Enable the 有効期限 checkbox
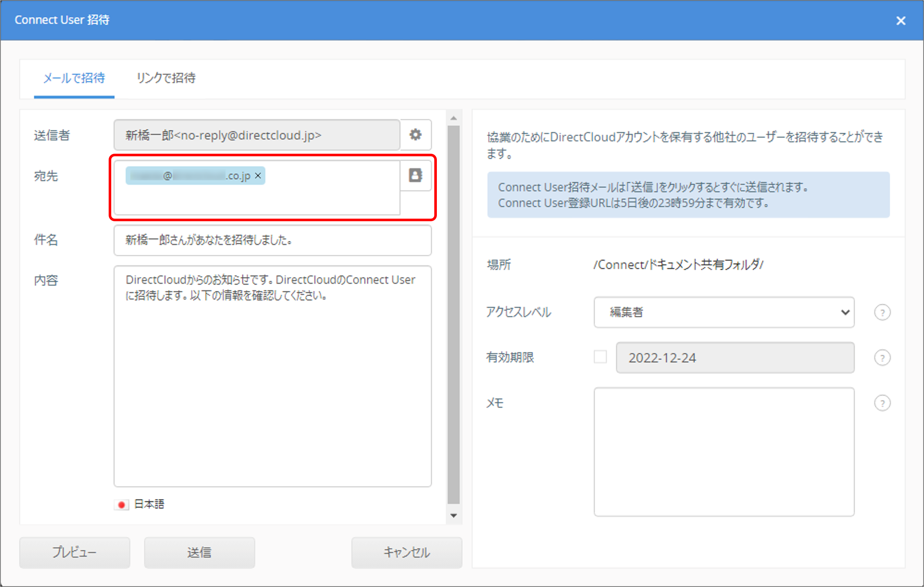Image resolution: width=924 pixels, height=587 pixels. [600, 357]
